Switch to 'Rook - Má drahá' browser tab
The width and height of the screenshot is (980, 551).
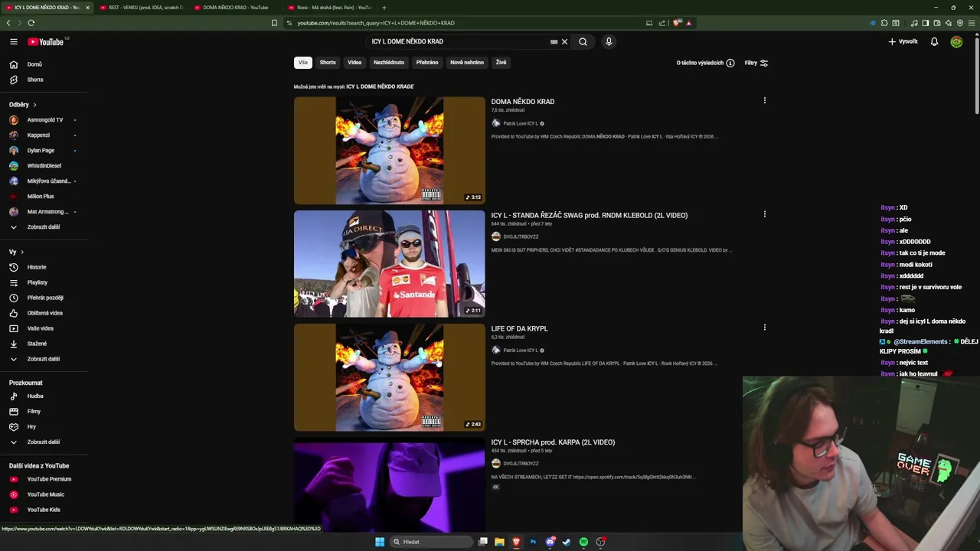point(329,8)
